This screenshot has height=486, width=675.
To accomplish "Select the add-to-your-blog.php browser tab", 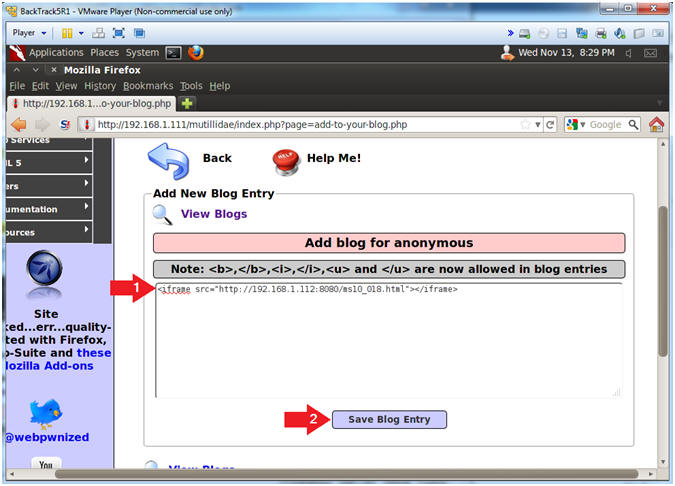I will tap(92, 104).
